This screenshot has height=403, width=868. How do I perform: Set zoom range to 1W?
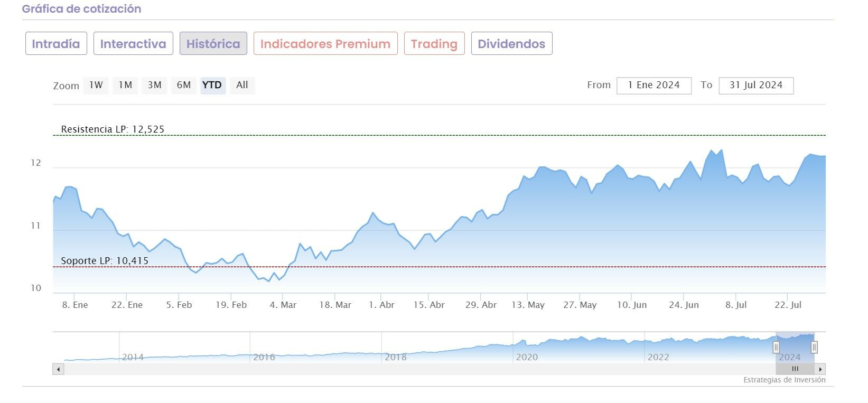(x=96, y=85)
